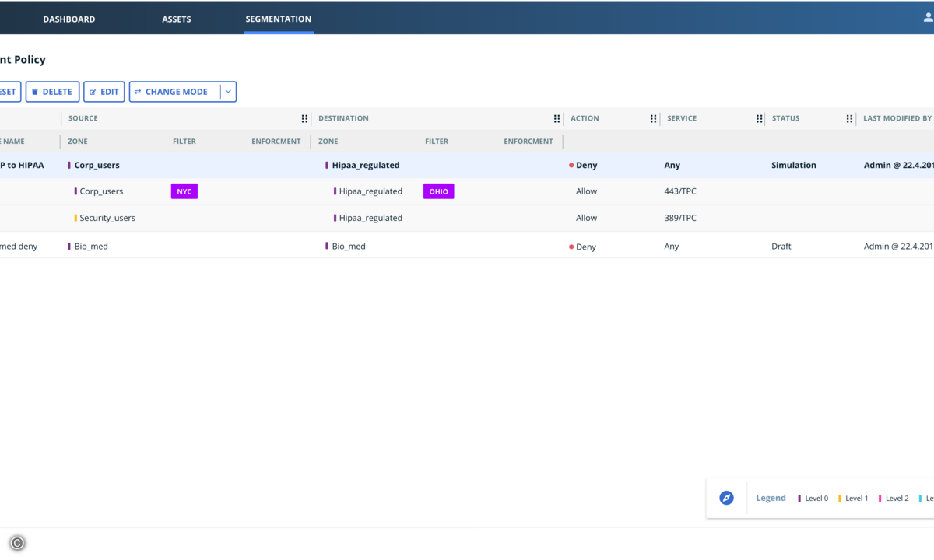Click the Service column header
The width and height of the screenshot is (934, 560).
(682, 118)
